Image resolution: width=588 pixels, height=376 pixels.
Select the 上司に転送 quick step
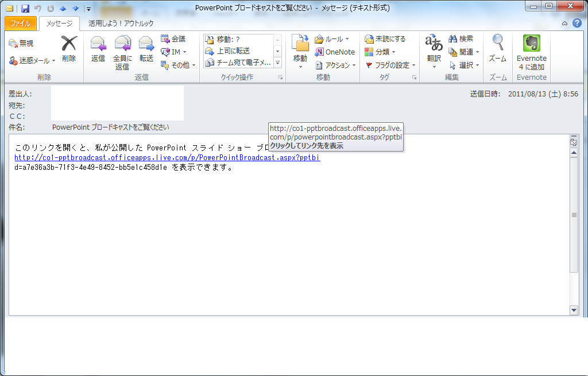[238, 51]
